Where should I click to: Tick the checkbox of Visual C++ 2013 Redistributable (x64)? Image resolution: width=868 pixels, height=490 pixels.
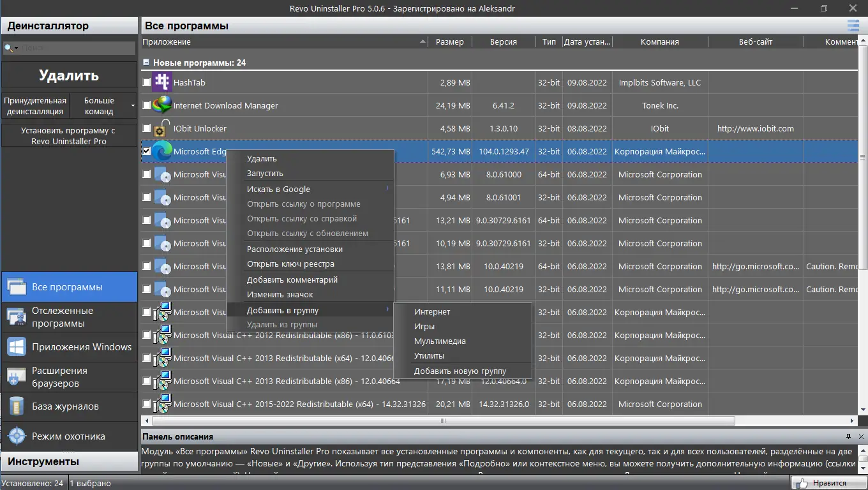pos(147,358)
